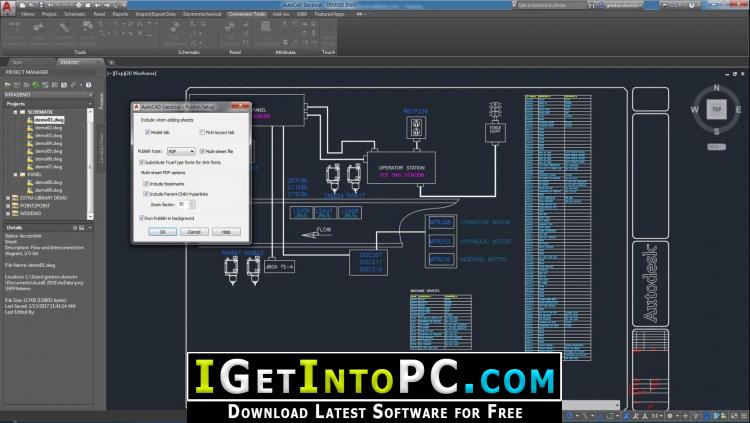Image resolution: width=750 pixels, height=423 pixels.
Task: Click the N compass direction on ViewCube
Action: pyautogui.click(x=716, y=88)
